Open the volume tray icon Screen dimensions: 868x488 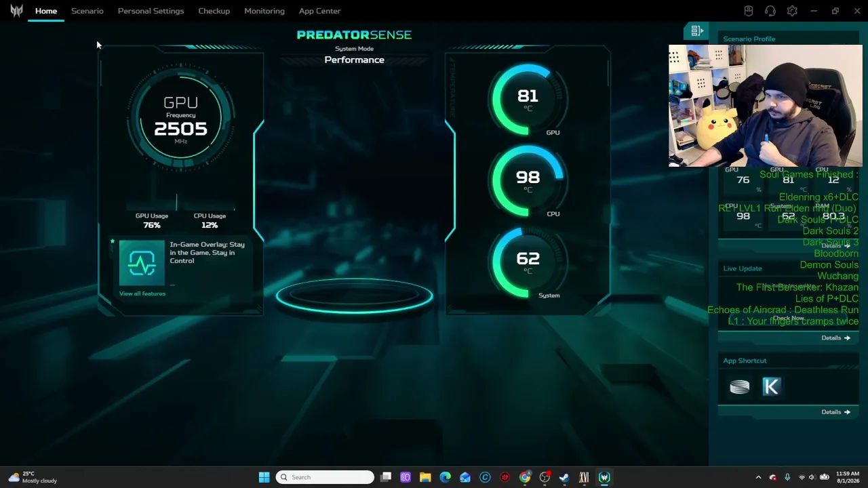(812, 477)
